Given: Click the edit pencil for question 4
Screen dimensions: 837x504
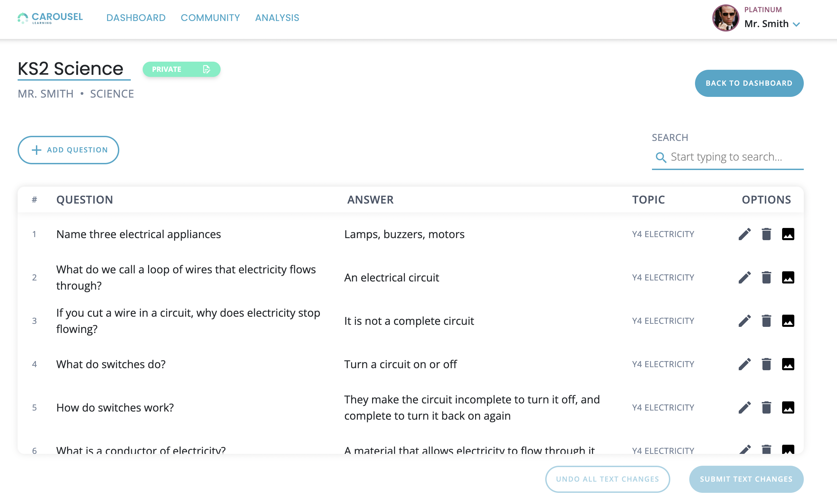Looking at the screenshot, I should [744, 364].
